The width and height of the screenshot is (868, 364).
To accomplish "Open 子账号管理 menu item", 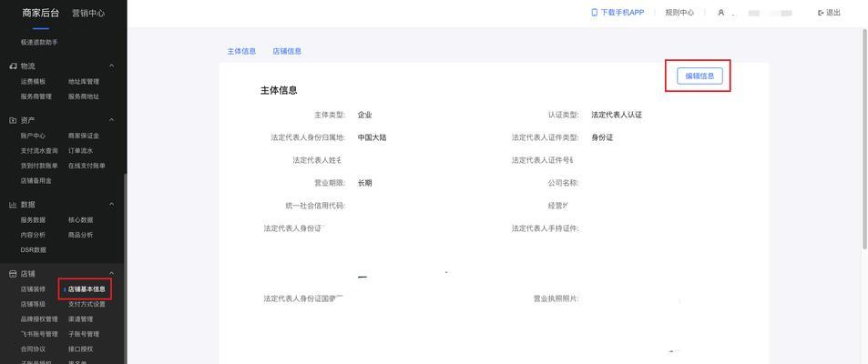I will click(x=84, y=334).
